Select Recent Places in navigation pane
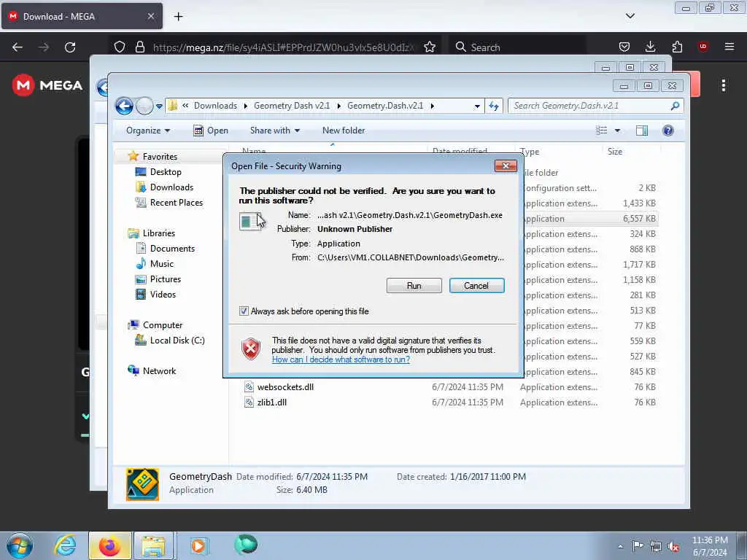Viewport: 747px width, 560px height. pyautogui.click(x=177, y=203)
